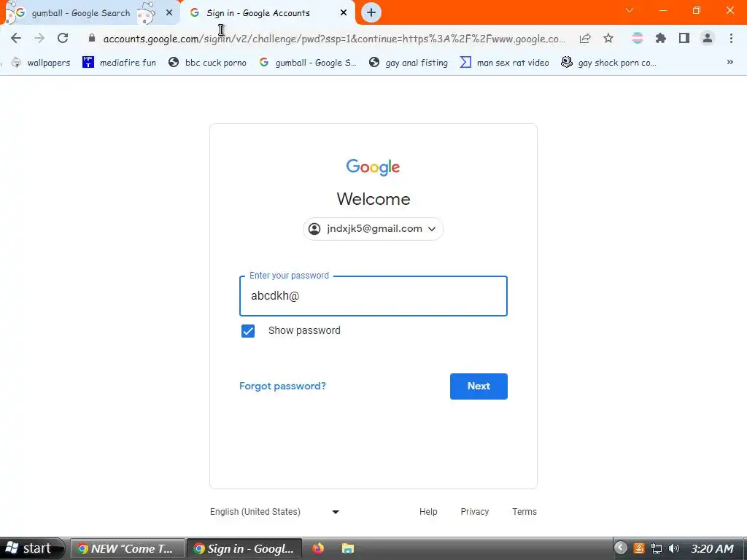Image resolution: width=747 pixels, height=560 pixels.
Task: Open the Windows start menu
Action: coord(31,548)
